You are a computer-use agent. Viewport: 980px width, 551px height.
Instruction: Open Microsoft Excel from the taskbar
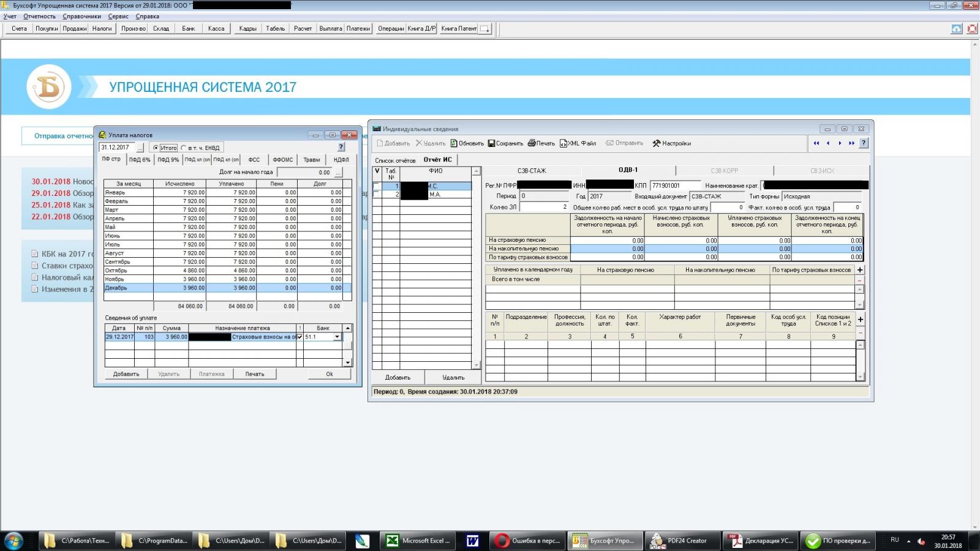pyautogui.click(x=418, y=541)
